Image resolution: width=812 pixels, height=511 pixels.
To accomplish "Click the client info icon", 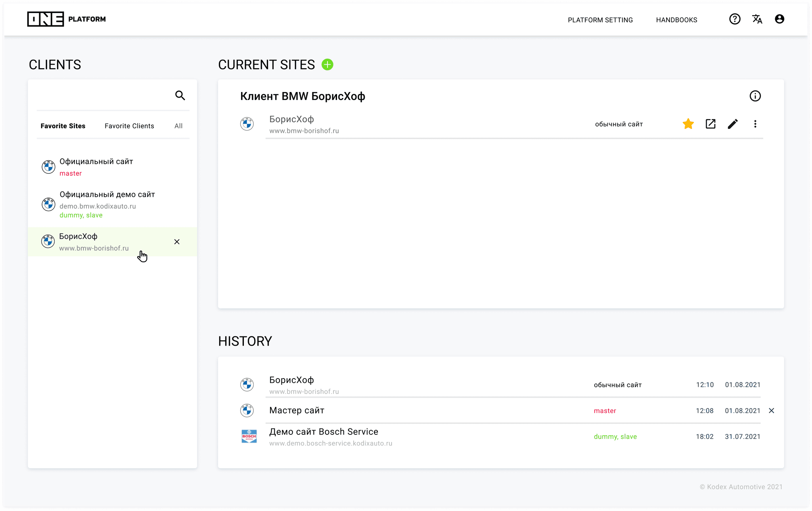I will tap(755, 96).
